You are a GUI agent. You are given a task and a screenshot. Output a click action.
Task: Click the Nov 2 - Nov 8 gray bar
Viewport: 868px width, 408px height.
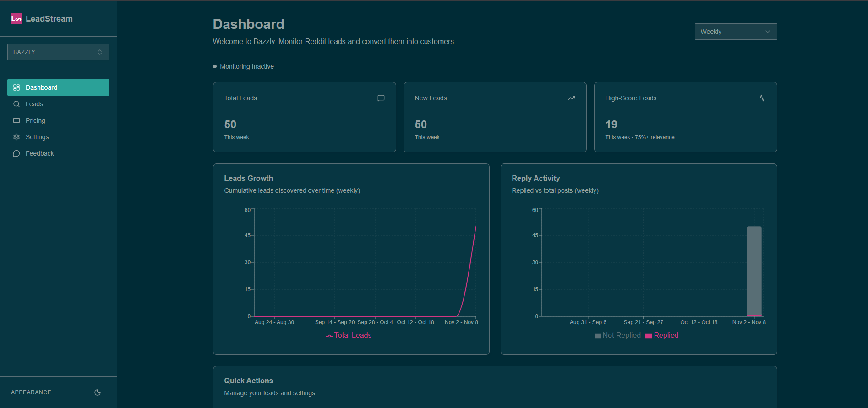[x=754, y=271]
